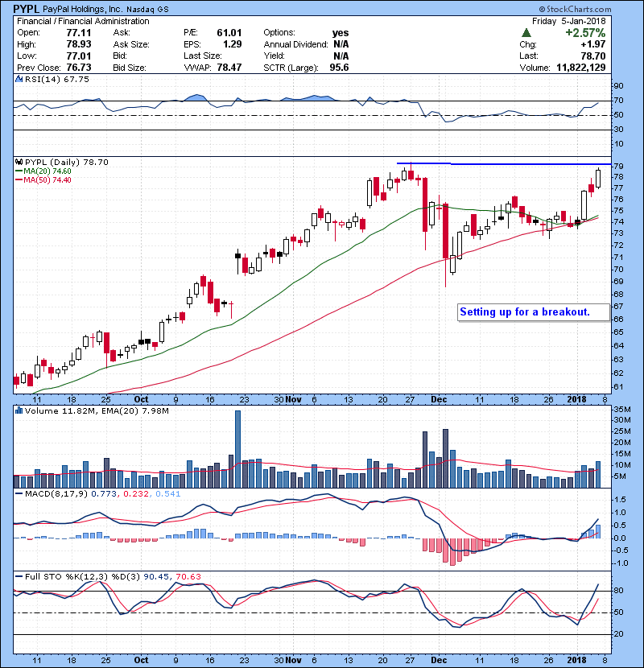The width and height of the screenshot is (644, 668).
Task: Click the P/E value 61.01
Action: point(229,33)
